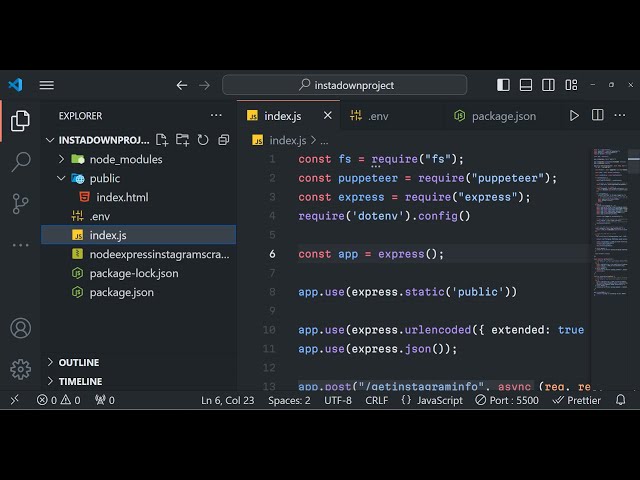Click the command center search box
The image size is (640, 480).
tap(344, 85)
